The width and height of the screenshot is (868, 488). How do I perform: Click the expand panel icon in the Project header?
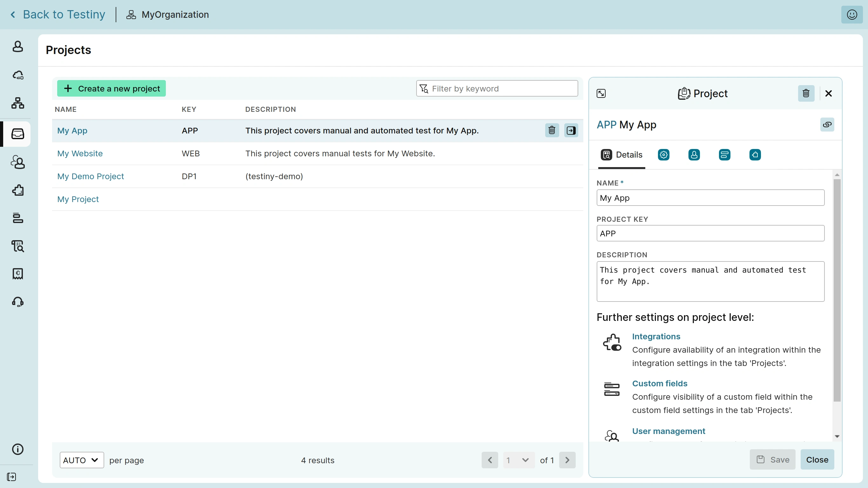(601, 93)
